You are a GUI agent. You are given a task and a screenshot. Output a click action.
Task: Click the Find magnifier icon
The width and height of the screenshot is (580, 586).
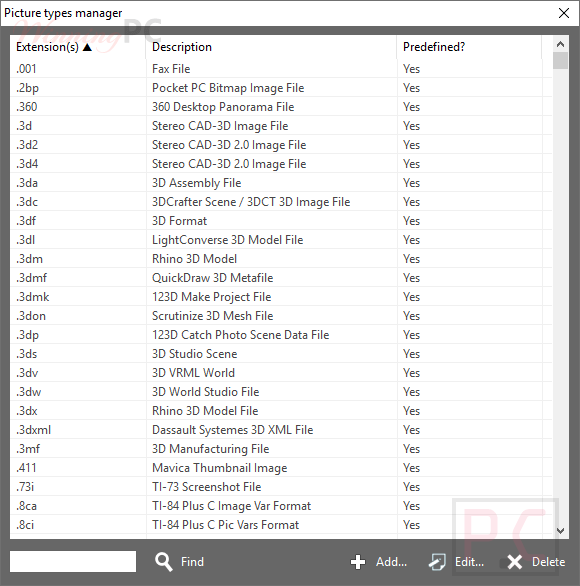(x=164, y=562)
